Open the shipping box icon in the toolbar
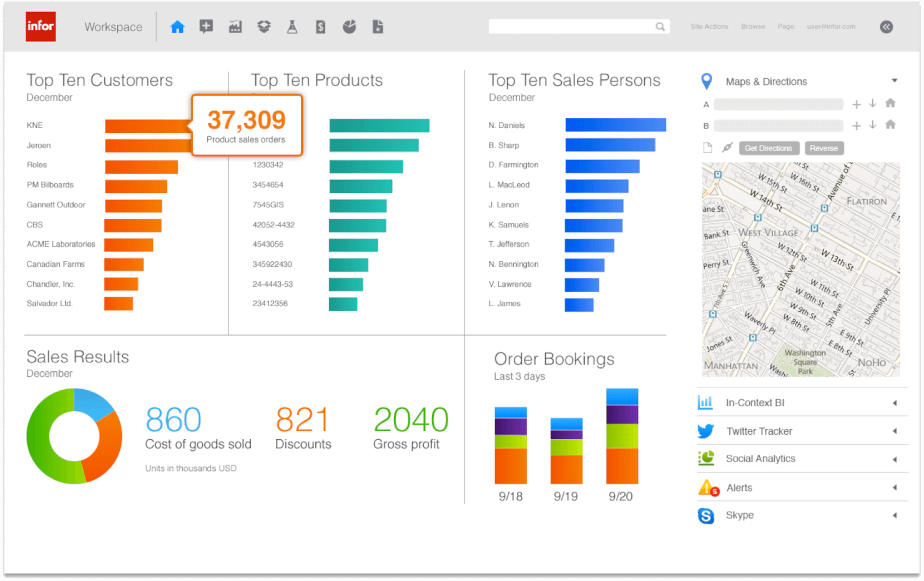The image size is (924, 581). (x=263, y=26)
